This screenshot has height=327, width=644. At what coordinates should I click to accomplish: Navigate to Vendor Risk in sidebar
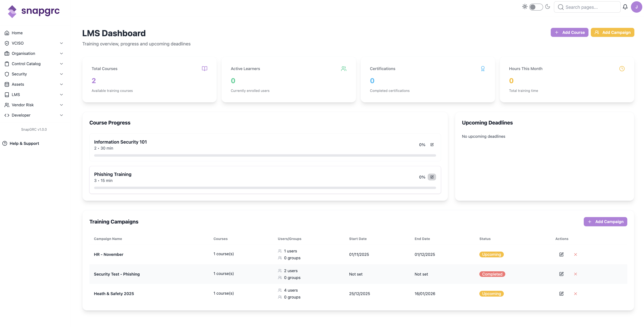23,105
